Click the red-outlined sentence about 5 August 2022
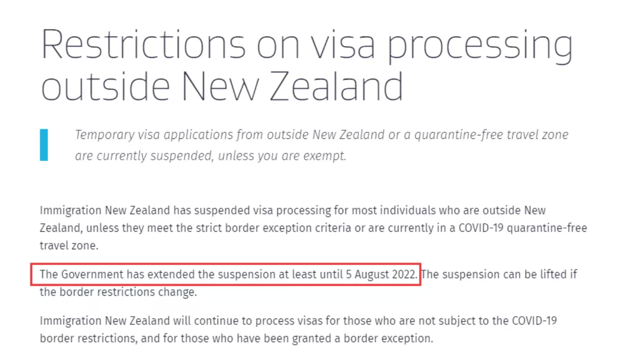This screenshot has width=635, height=364. [x=226, y=274]
